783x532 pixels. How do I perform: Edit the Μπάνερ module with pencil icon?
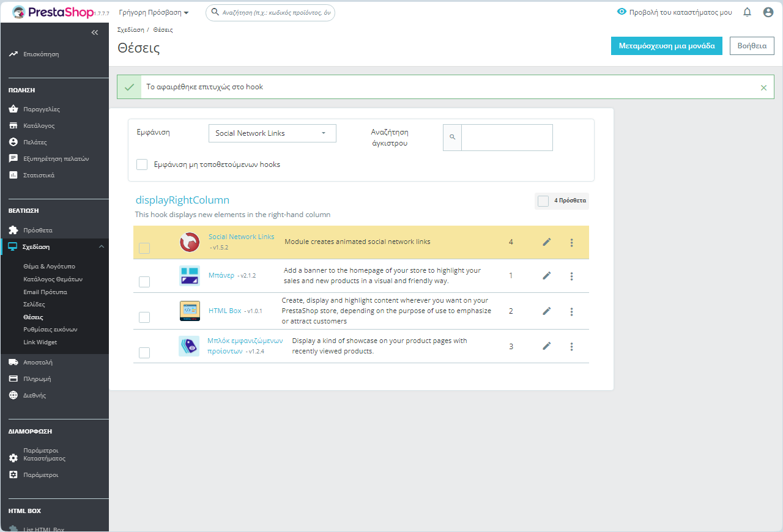click(547, 276)
